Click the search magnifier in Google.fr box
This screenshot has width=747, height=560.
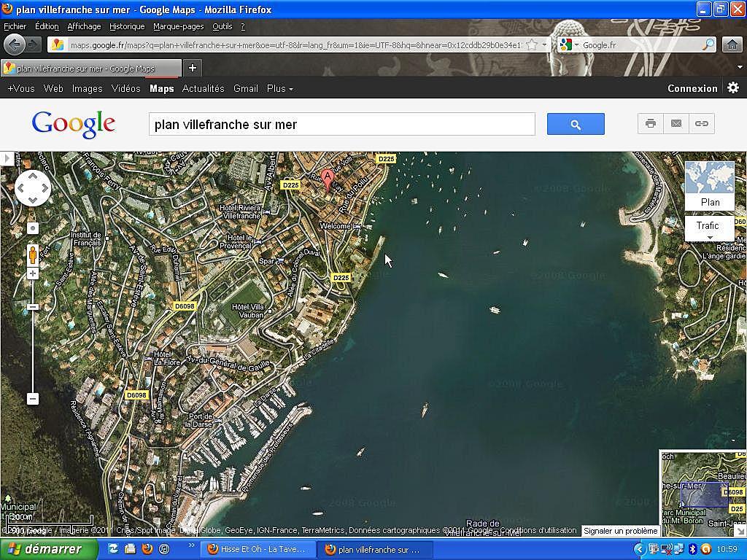coord(709,45)
